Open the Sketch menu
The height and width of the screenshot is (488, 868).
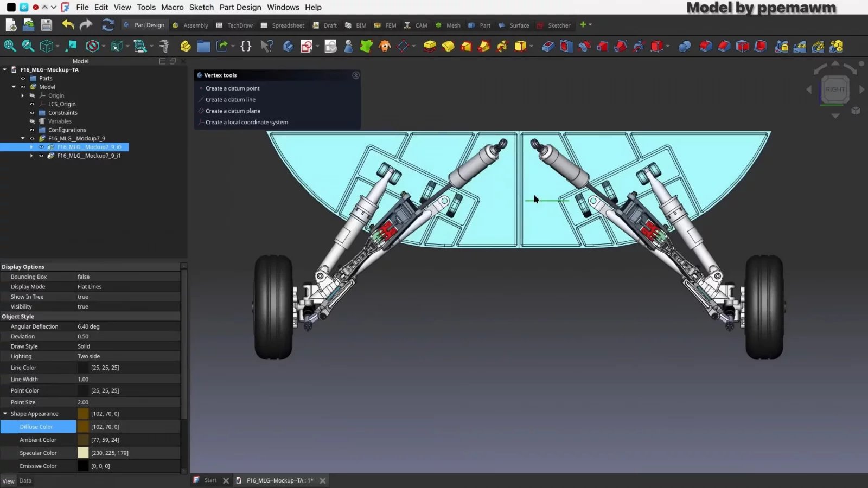pos(201,7)
